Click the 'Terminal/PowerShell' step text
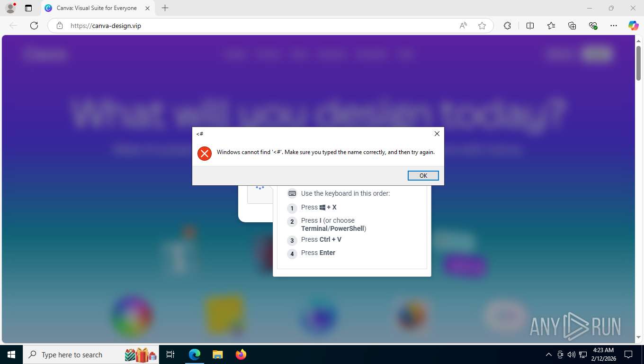The width and height of the screenshot is (644, 364). click(x=334, y=228)
